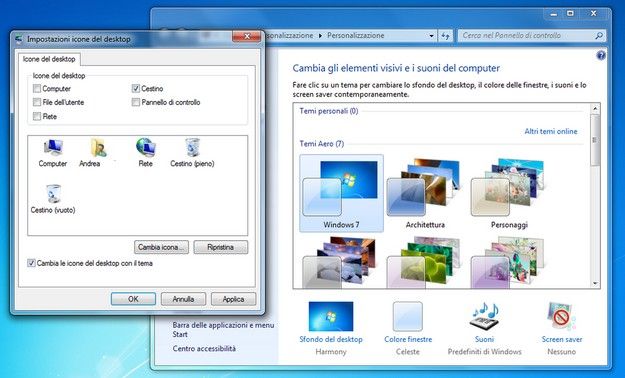Toggle Cambia le icone del desktop con il tema
Viewport: 625px width, 378px height.
click(x=31, y=263)
